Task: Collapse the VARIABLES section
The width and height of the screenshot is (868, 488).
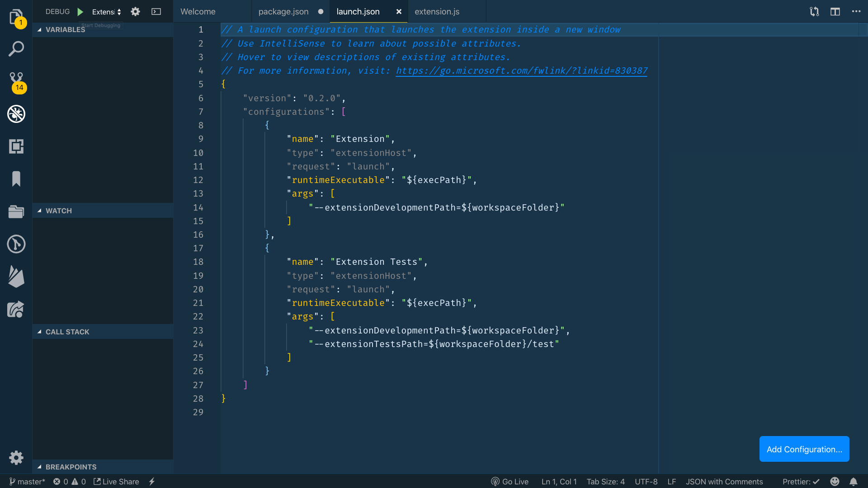Action: coord(103,30)
